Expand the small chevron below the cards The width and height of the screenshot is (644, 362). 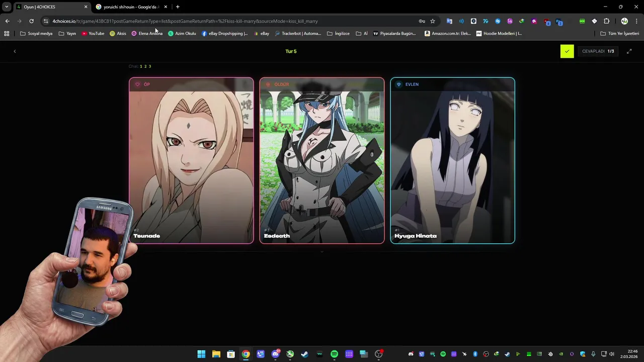(x=322, y=251)
